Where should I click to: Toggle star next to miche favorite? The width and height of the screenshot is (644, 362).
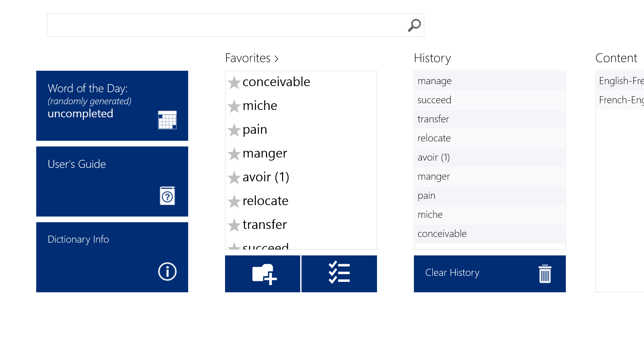click(234, 106)
